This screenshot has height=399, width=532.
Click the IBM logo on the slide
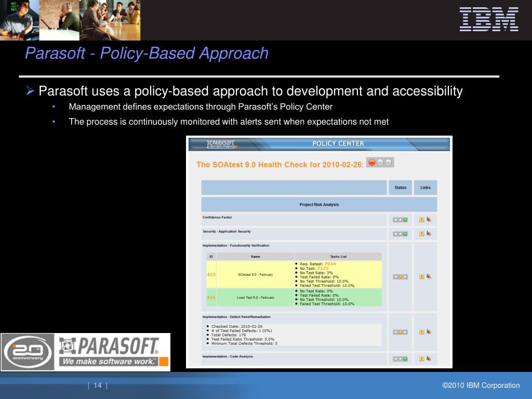[x=489, y=19]
